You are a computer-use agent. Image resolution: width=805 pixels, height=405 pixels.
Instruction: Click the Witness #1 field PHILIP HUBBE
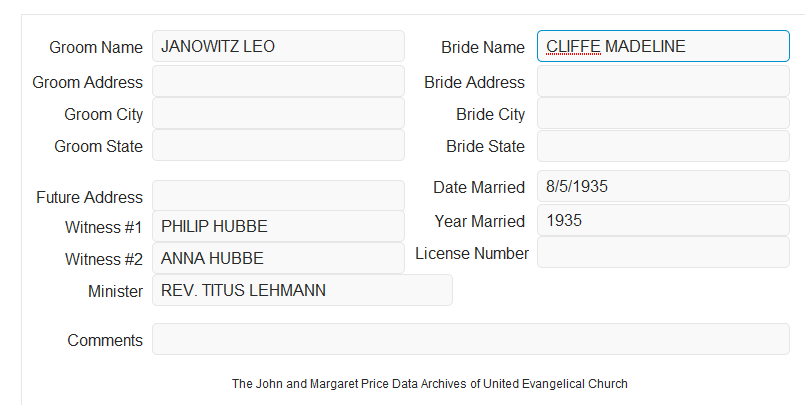[278, 226]
